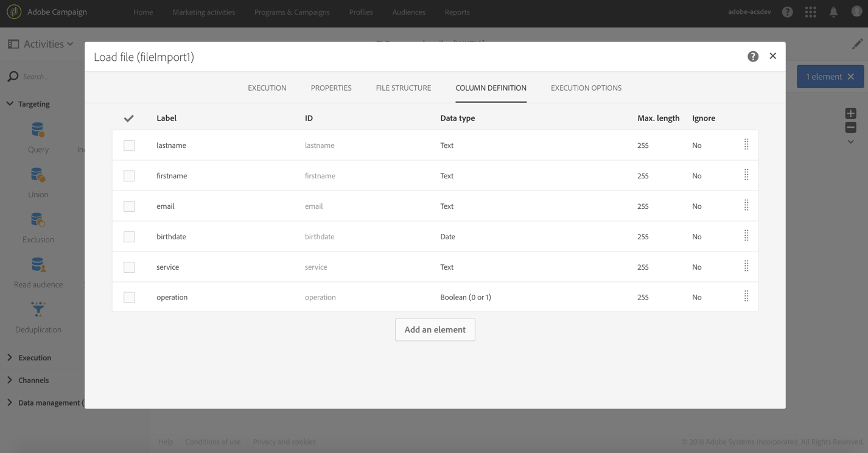Screen dimensions: 868x453
Task: Open Privacy and cookies link
Action: click(x=284, y=441)
